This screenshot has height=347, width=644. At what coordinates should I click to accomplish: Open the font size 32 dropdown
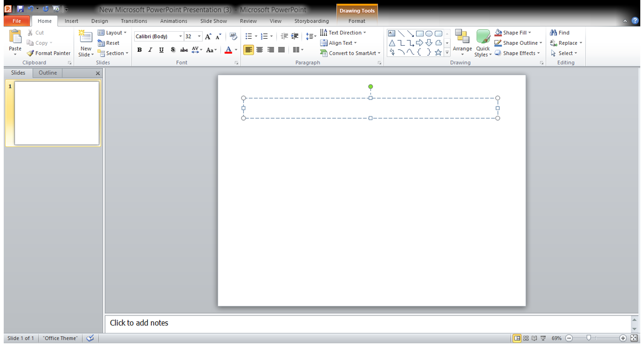tap(199, 36)
